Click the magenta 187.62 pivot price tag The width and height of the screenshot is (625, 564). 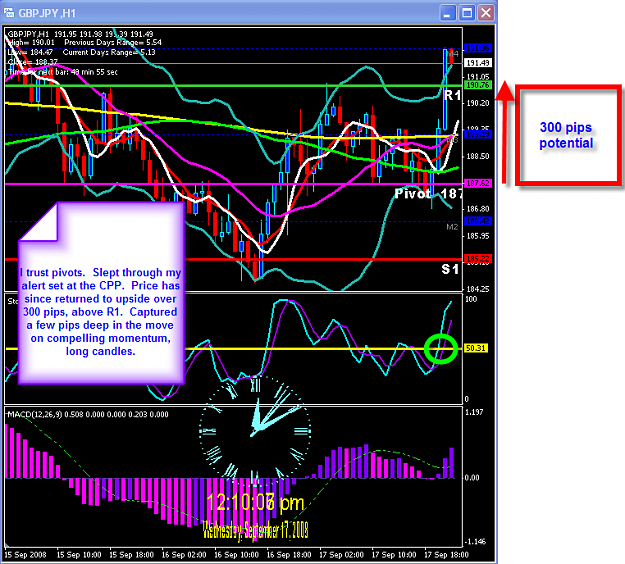point(478,183)
